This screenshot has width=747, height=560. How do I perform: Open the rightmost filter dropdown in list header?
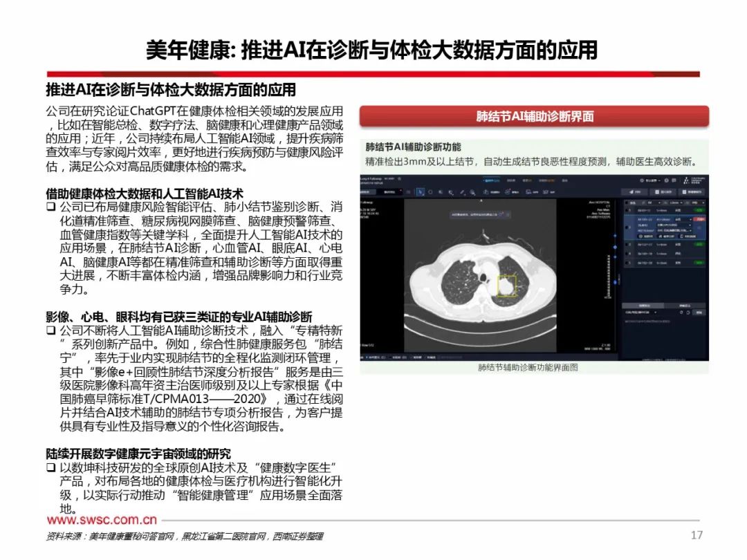coord(698,203)
